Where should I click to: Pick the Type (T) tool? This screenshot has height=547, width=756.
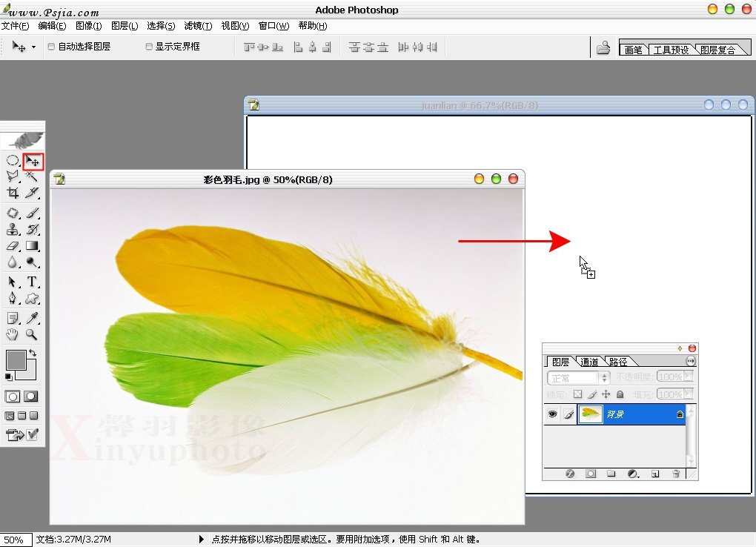pos(33,282)
